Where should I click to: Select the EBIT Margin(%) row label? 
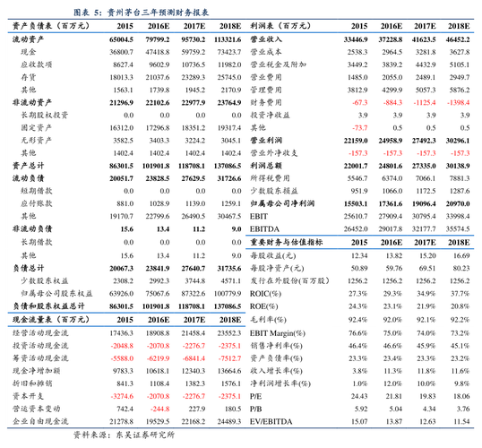click(x=278, y=333)
